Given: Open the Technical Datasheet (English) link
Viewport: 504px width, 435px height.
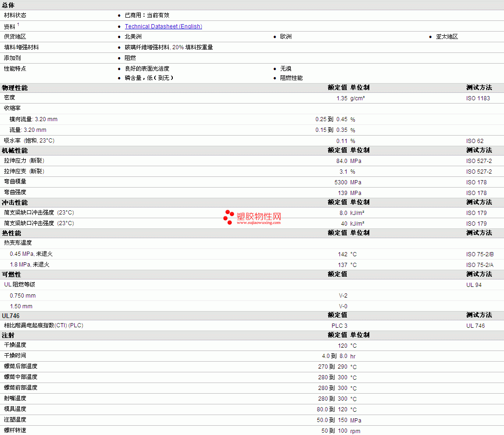Looking at the screenshot, I should pyautogui.click(x=164, y=26).
